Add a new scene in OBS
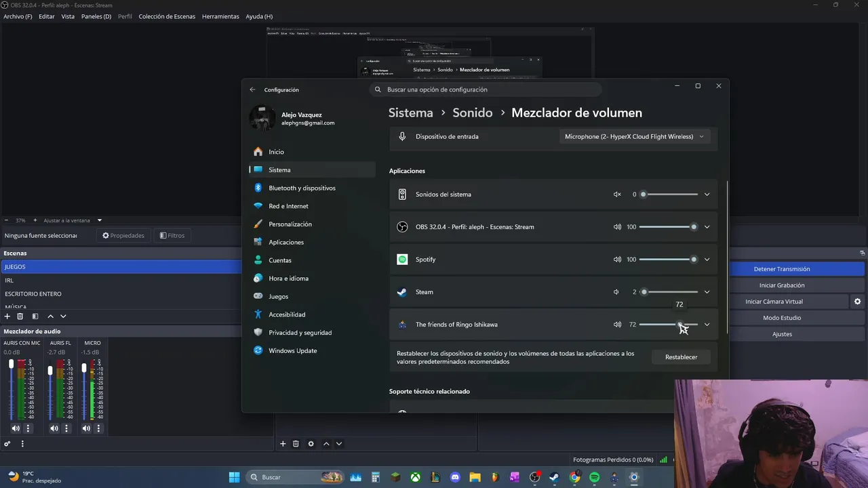The height and width of the screenshot is (488, 868). tap(7, 316)
